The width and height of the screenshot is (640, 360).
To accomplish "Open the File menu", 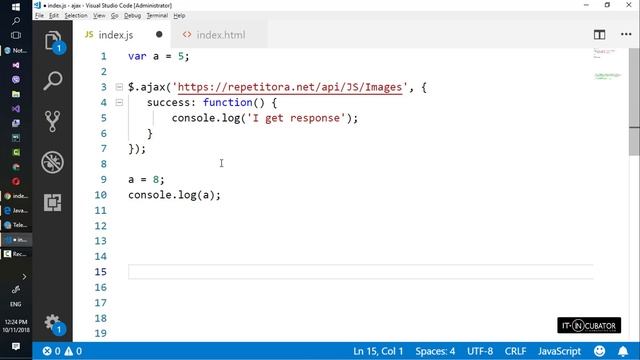I will pos(39,16).
